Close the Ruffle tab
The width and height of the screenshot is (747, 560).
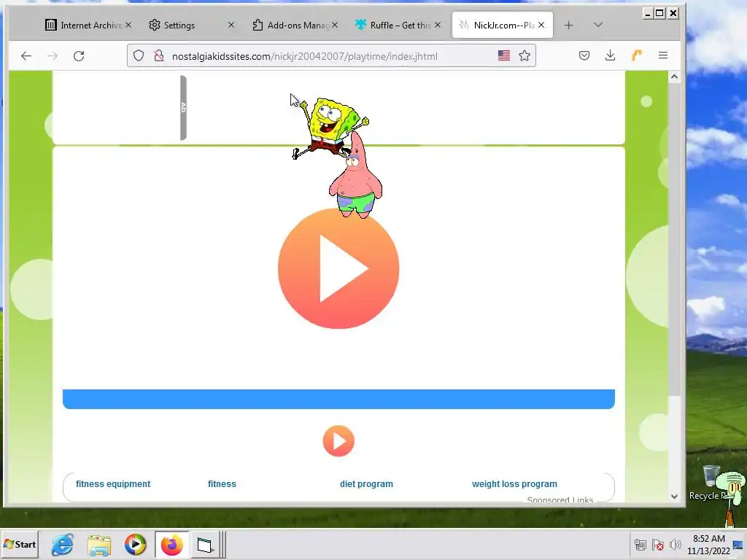[x=438, y=25]
